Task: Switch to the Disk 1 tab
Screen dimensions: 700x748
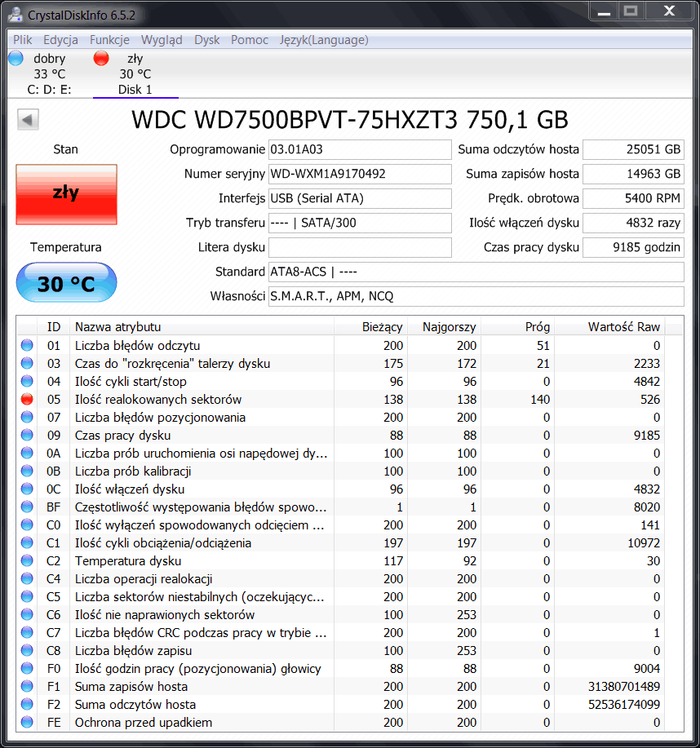Action: (135, 74)
